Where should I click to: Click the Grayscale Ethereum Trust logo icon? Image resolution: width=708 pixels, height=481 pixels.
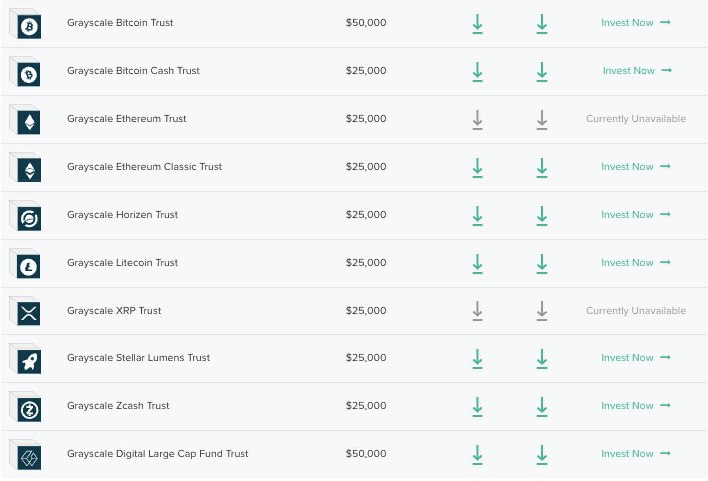click(x=28, y=120)
